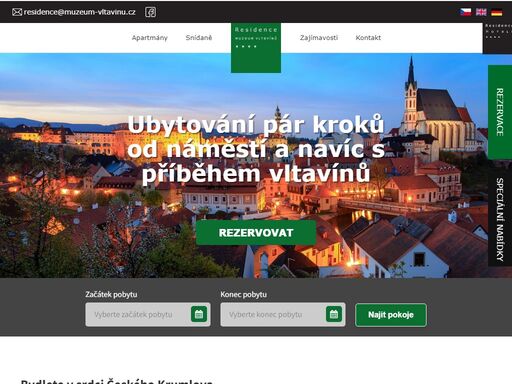Open the Zajímavosti menu item
The height and width of the screenshot is (384, 512).
319,38
